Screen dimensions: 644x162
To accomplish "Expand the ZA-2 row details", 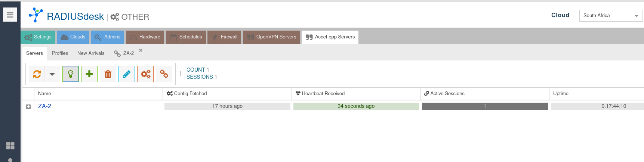I will [x=28, y=107].
